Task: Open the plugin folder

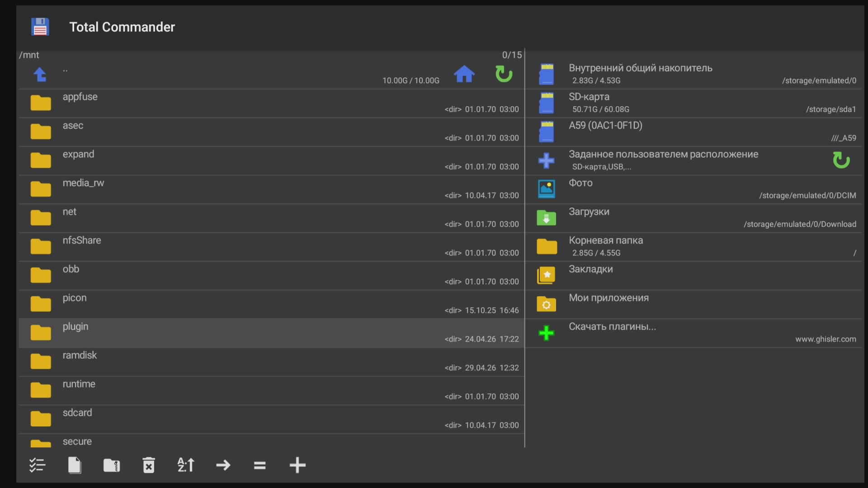Action: pos(271,333)
